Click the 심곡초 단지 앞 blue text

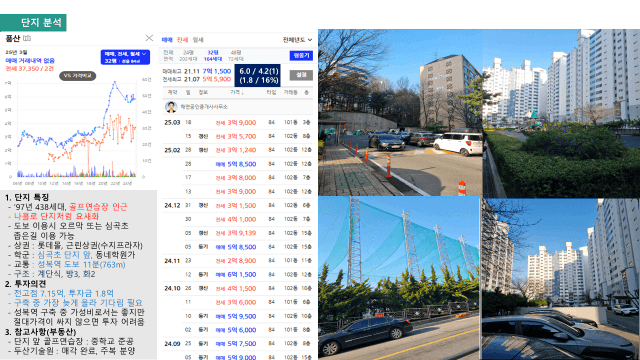65,255
